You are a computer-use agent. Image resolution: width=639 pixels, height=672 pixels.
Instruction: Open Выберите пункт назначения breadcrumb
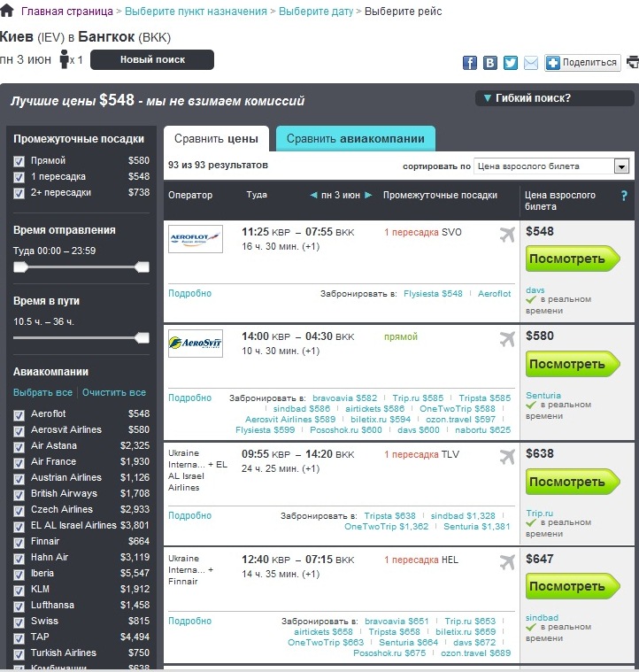[x=196, y=12]
